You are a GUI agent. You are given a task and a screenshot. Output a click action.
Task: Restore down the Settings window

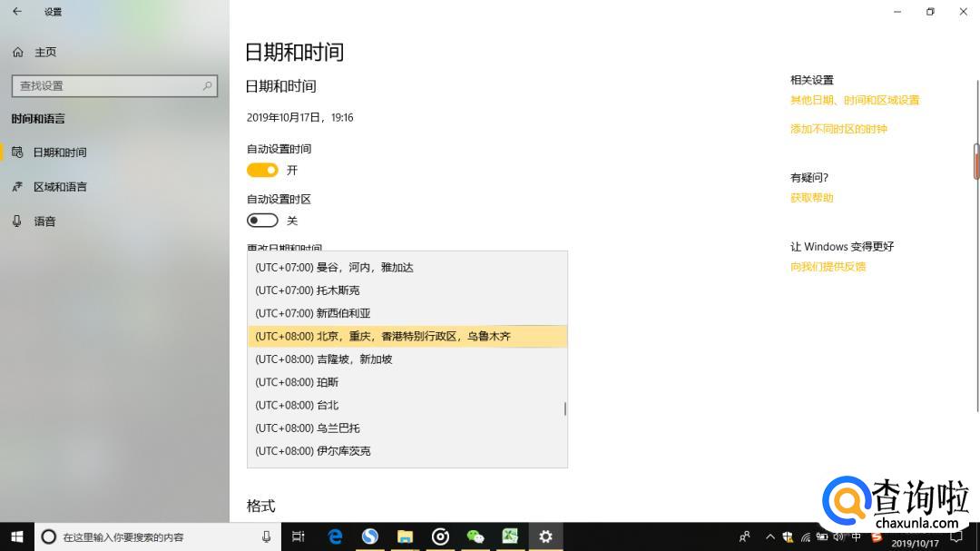click(x=931, y=11)
